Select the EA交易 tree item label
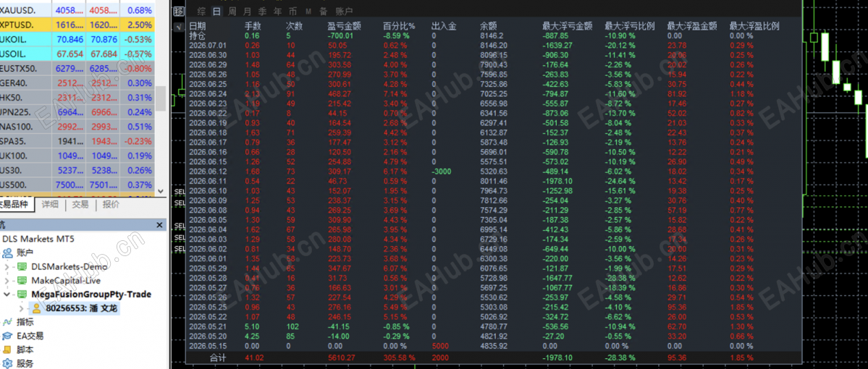868x369 pixels. point(30,336)
